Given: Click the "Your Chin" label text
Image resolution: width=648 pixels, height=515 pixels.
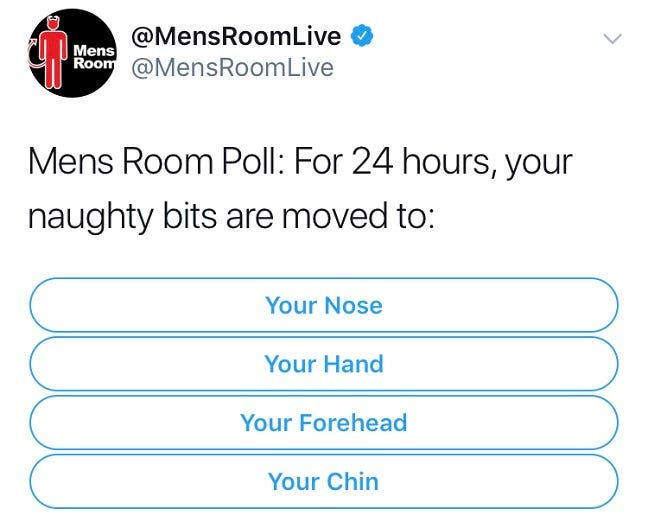Looking at the screenshot, I should [323, 481].
